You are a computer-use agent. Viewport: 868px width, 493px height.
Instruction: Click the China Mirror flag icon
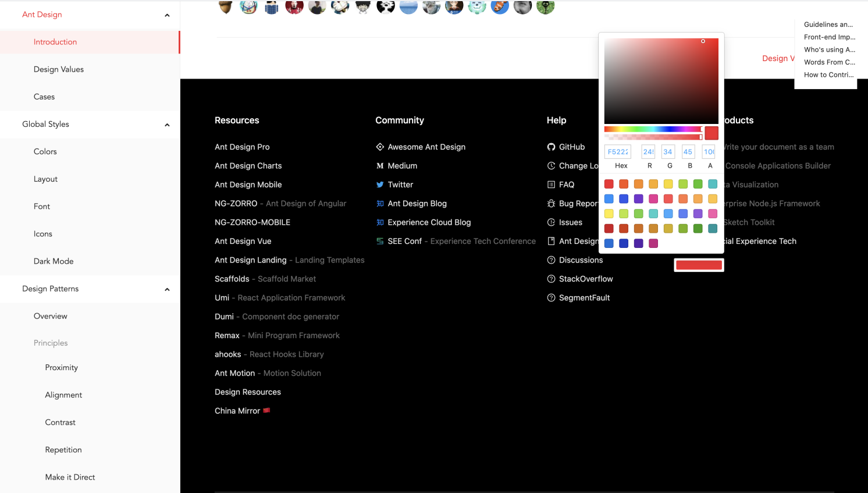[x=266, y=410]
